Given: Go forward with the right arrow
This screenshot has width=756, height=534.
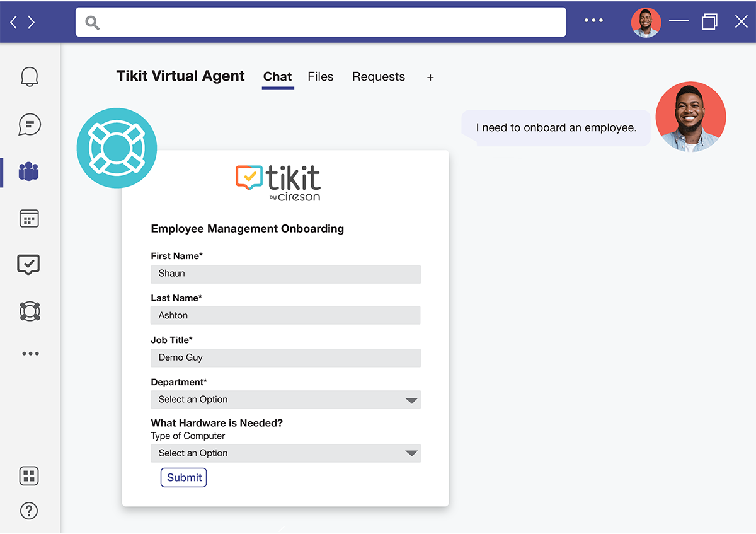Looking at the screenshot, I should click(31, 22).
